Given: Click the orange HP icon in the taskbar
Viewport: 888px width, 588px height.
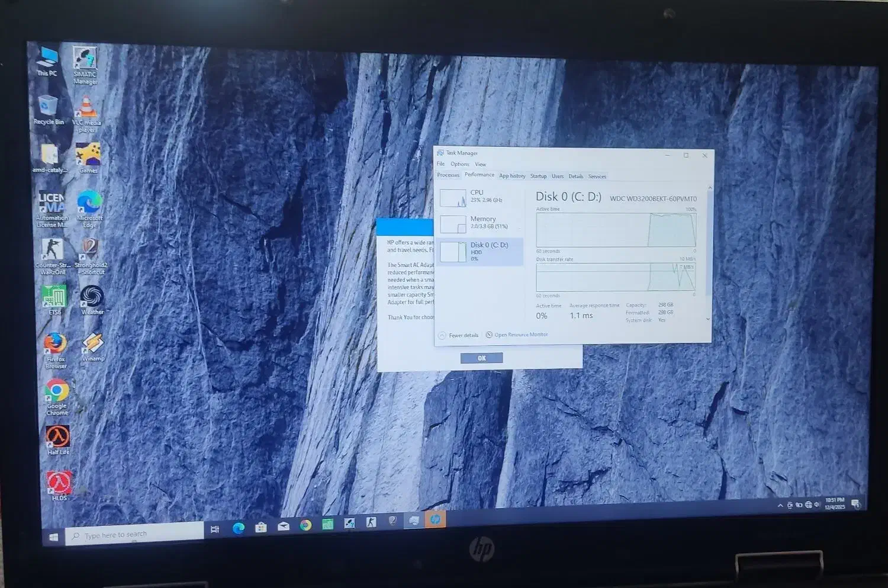Looking at the screenshot, I should point(435,519).
